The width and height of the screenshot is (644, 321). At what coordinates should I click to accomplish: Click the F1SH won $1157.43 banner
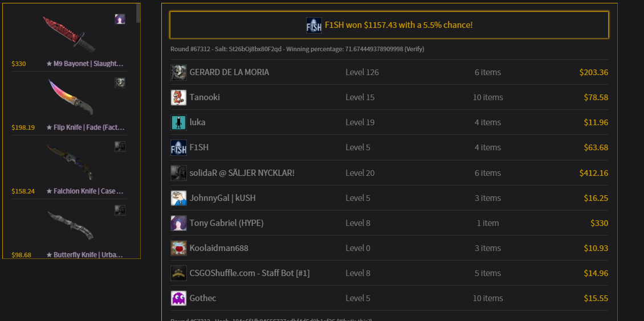point(389,25)
